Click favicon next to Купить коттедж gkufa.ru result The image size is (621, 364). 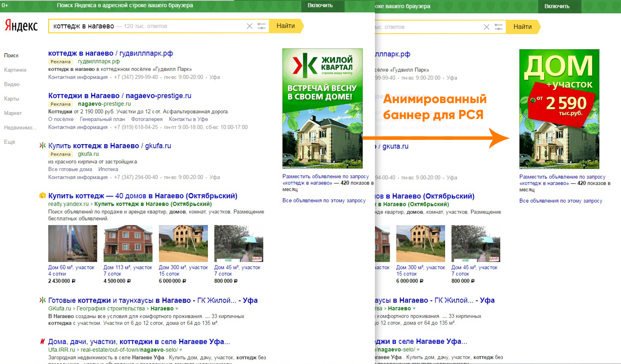pos(42,146)
